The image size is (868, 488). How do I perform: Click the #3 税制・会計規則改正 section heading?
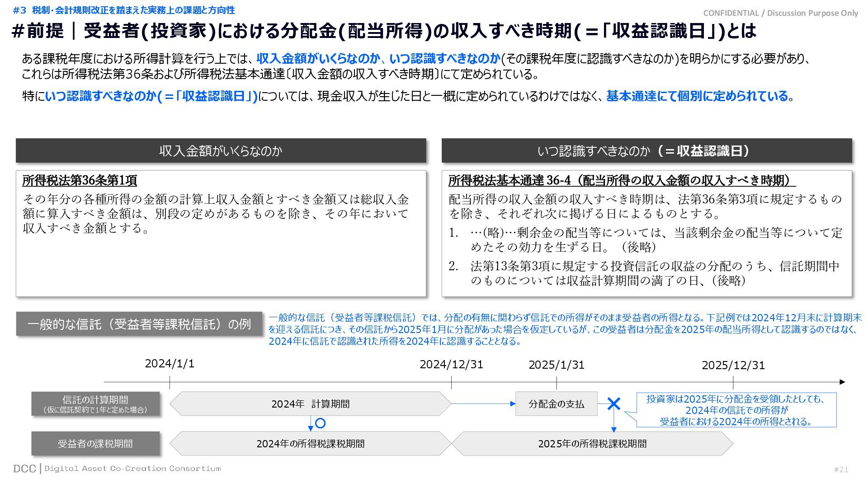(124, 10)
